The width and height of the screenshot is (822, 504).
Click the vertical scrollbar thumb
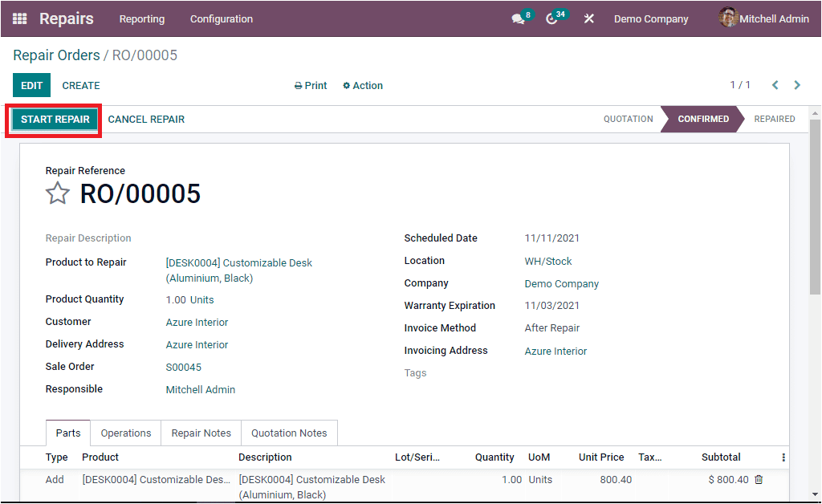pos(815,207)
